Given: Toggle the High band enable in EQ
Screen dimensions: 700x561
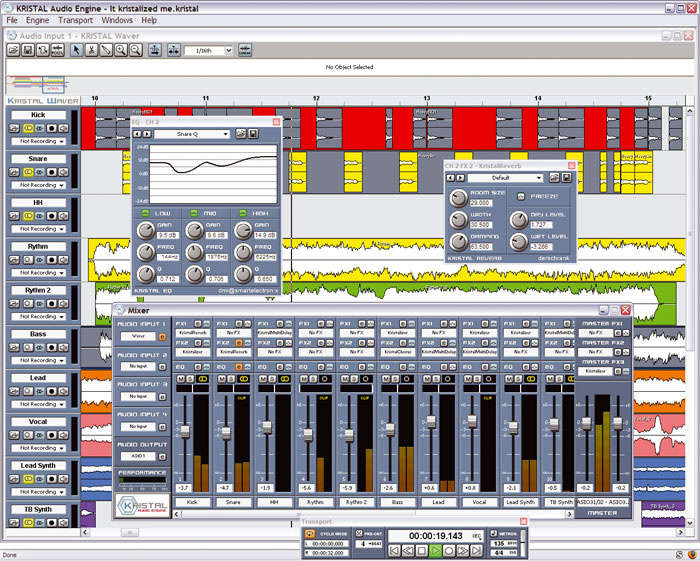Looking at the screenshot, I should click(242, 213).
